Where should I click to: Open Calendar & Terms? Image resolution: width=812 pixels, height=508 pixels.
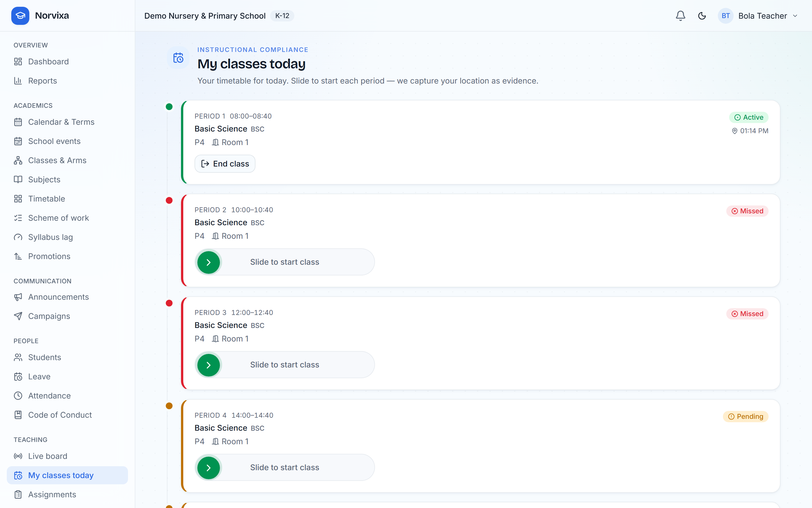(x=67, y=122)
